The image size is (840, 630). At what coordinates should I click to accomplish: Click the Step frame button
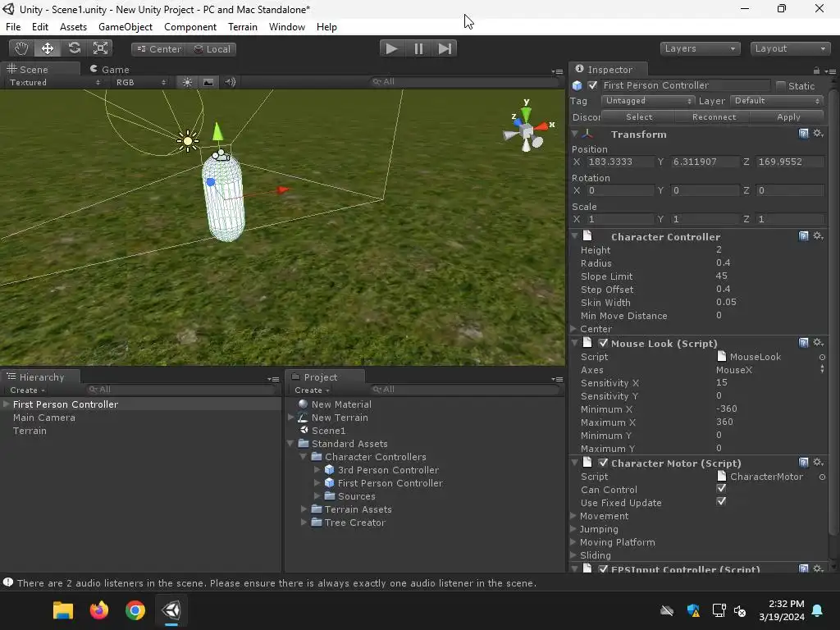pos(444,48)
